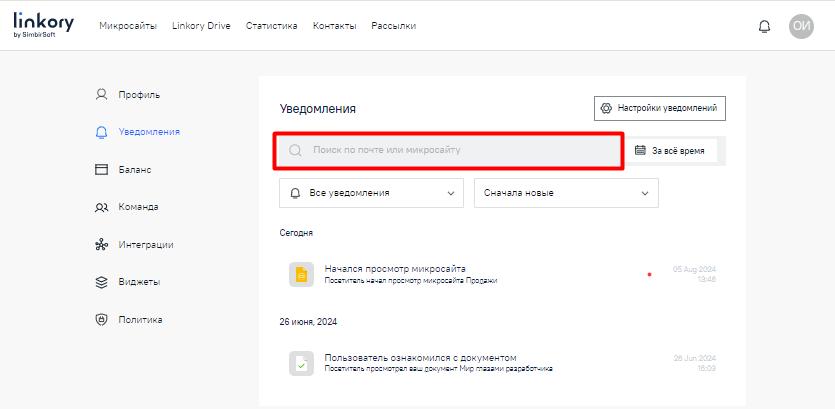The height and width of the screenshot is (409, 835).
Task: Click the Уведомления bell icon in sidebar
Action: pos(101,132)
